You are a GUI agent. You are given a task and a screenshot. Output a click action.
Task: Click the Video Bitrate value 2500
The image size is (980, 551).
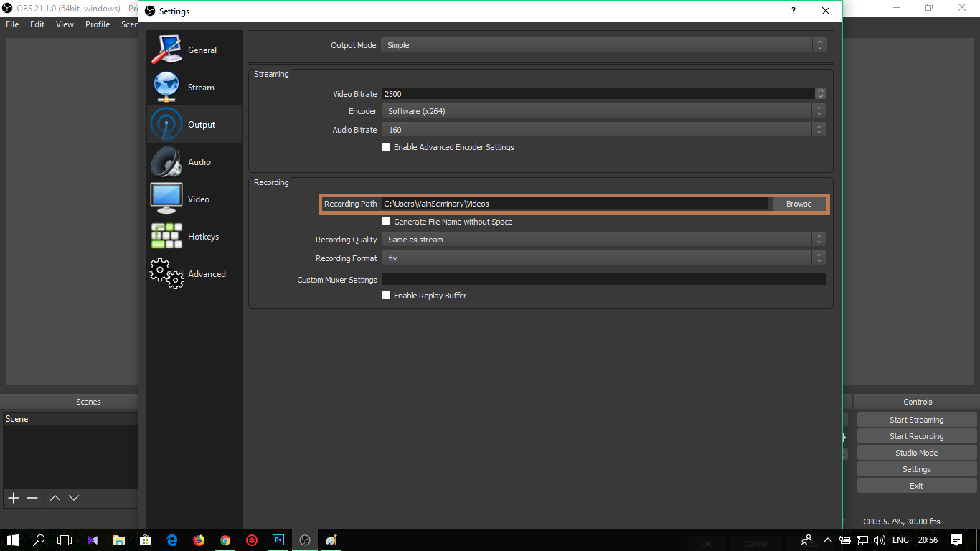[393, 94]
